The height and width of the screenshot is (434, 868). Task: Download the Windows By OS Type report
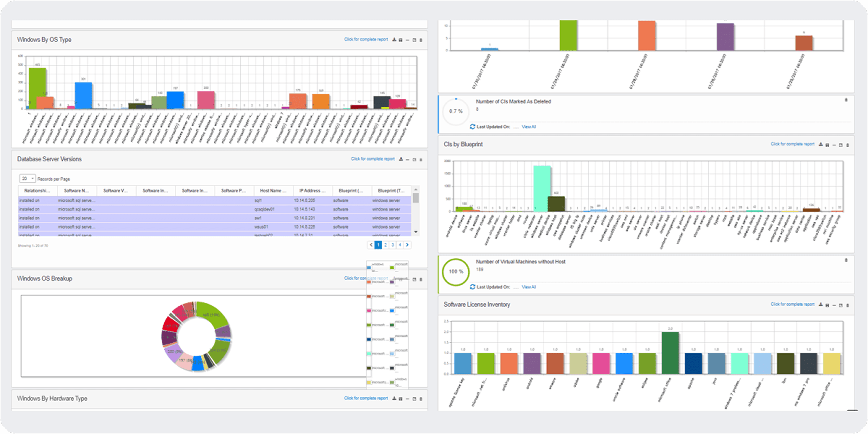[394, 40]
